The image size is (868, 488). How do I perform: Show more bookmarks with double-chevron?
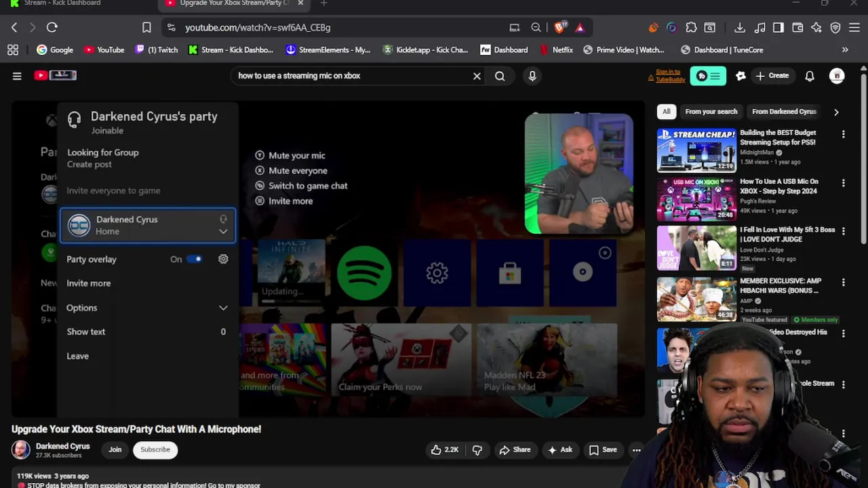[x=845, y=49]
